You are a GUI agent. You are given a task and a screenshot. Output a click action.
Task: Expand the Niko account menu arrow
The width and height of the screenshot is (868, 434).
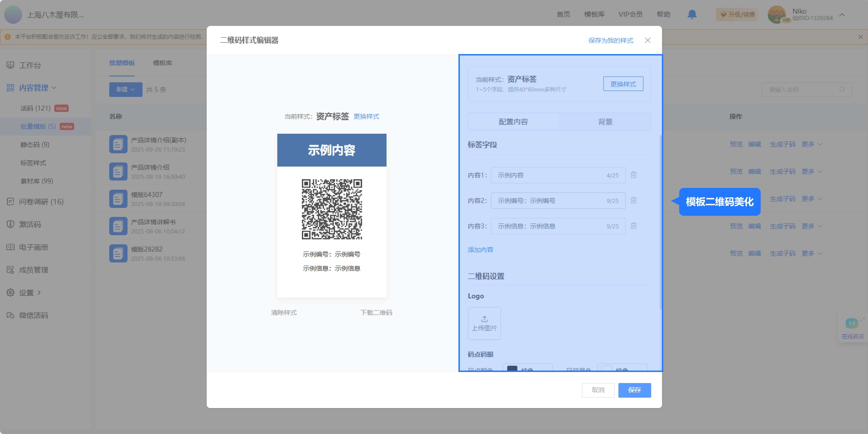coord(842,15)
